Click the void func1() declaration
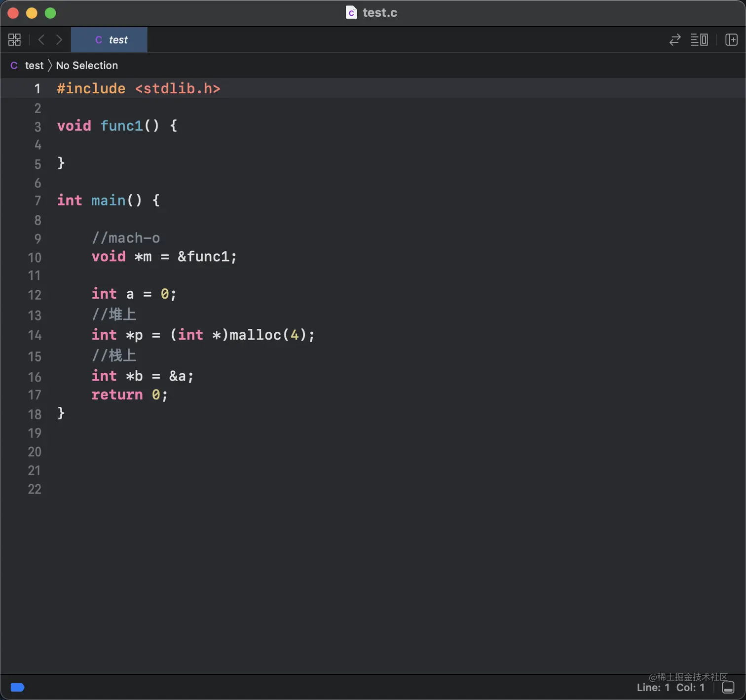The image size is (746, 700). coord(117,125)
